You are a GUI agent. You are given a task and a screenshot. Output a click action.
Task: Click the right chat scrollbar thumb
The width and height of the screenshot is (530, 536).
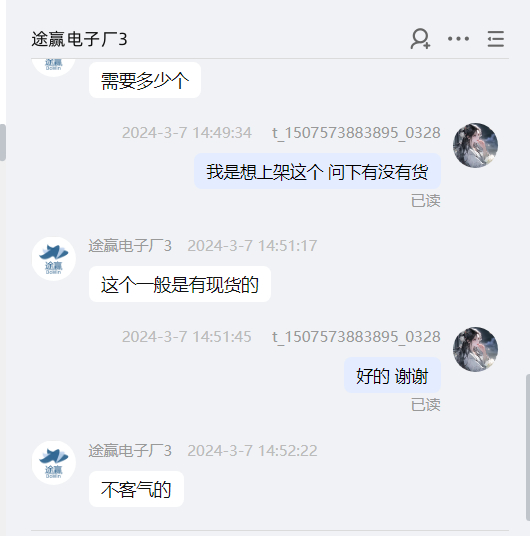528,448
